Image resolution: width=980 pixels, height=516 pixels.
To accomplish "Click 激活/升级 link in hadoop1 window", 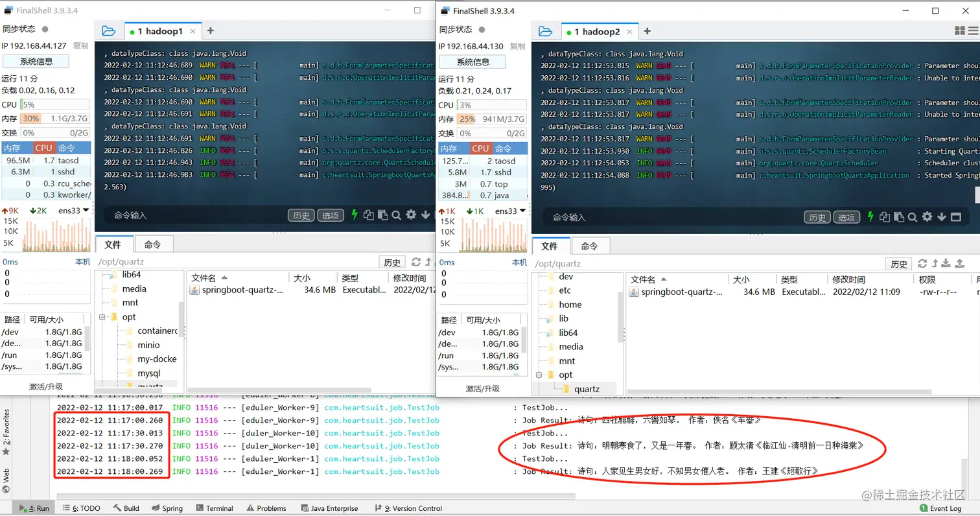I will pos(46,386).
